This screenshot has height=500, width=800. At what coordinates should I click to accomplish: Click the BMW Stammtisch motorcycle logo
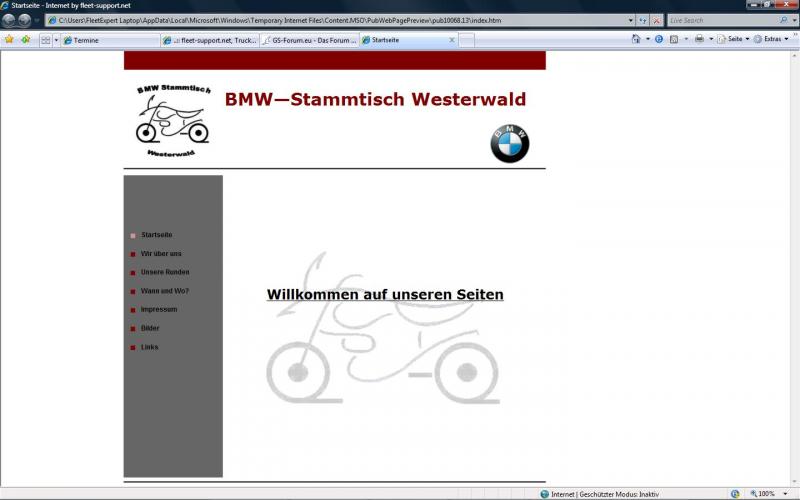[x=173, y=120]
